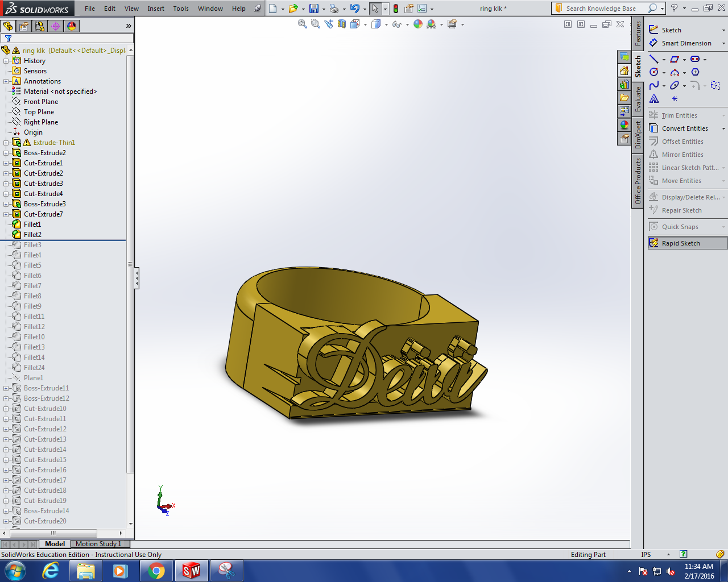Select the sketch Text tool

click(654, 99)
